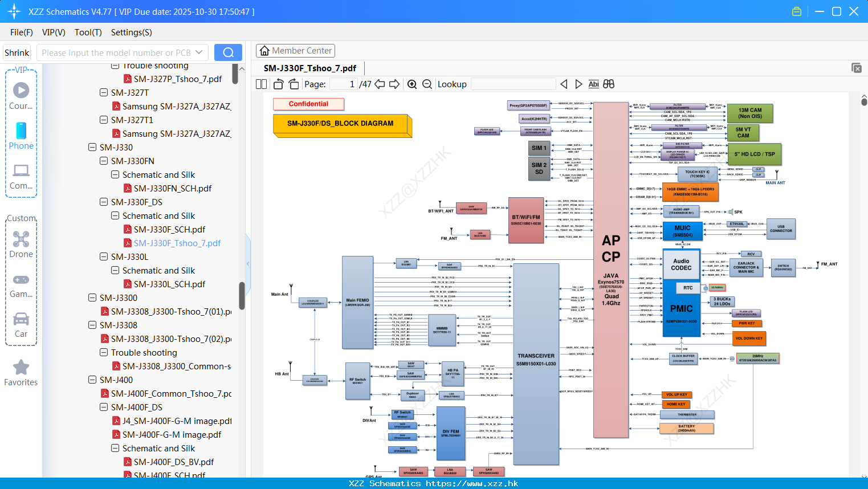The height and width of the screenshot is (489, 868).
Task: Open SM-J3308_J3300-Tshoo_7(01) pdf
Action: (x=171, y=311)
